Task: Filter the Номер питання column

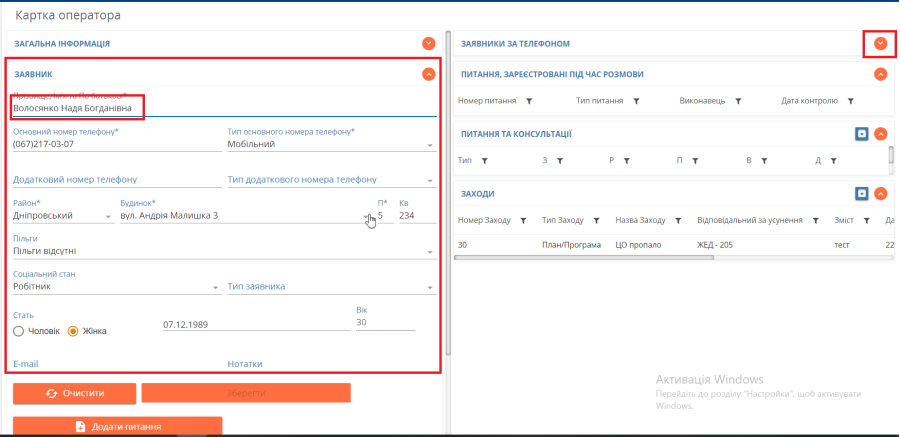Action: [528, 101]
